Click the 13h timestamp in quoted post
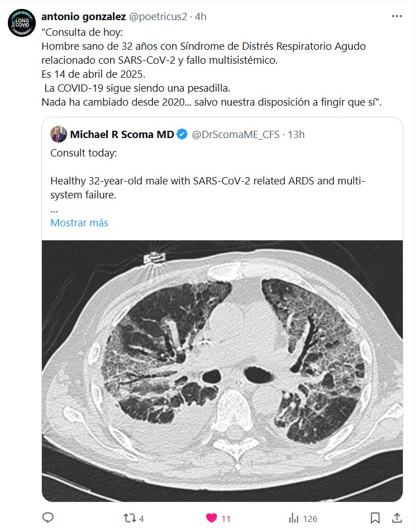Image resolution: width=419 pixels, height=532 pixels. click(x=296, y=135)
